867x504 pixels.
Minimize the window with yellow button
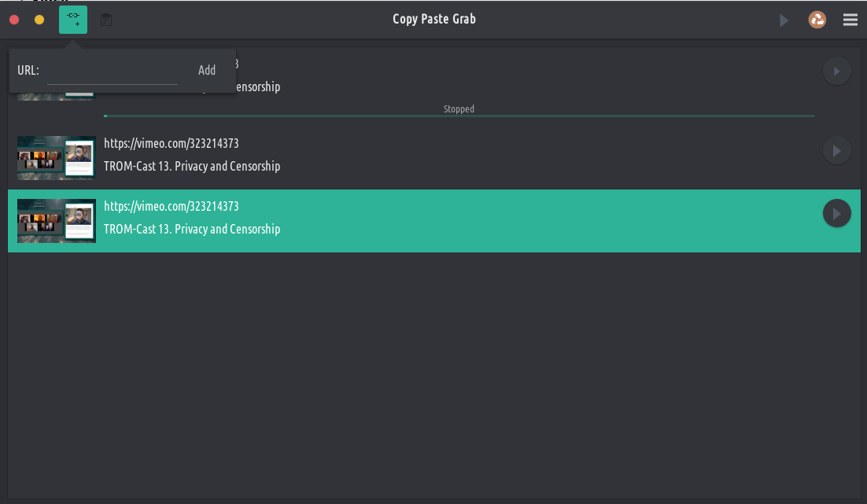tap(39, 20)
